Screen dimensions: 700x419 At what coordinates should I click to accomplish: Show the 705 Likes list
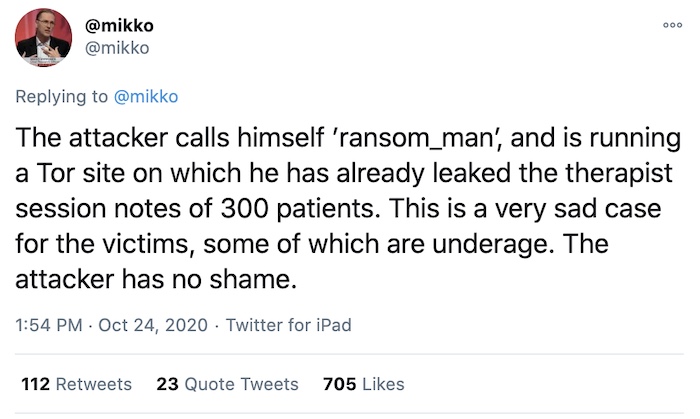364,384
